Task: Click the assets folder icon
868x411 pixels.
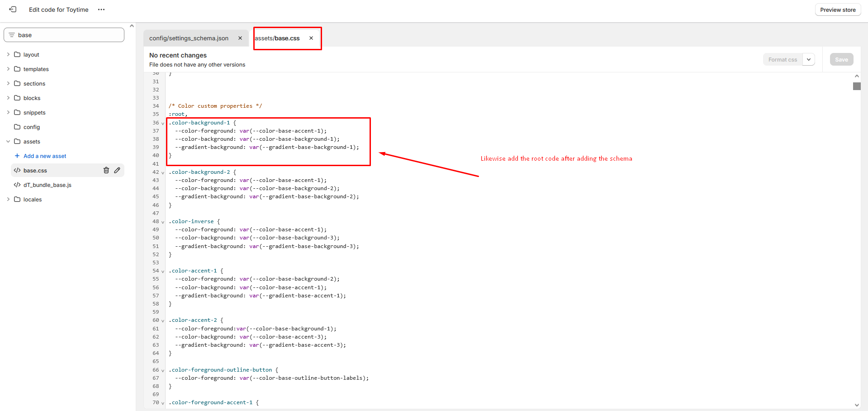Action: pos(17,141)
